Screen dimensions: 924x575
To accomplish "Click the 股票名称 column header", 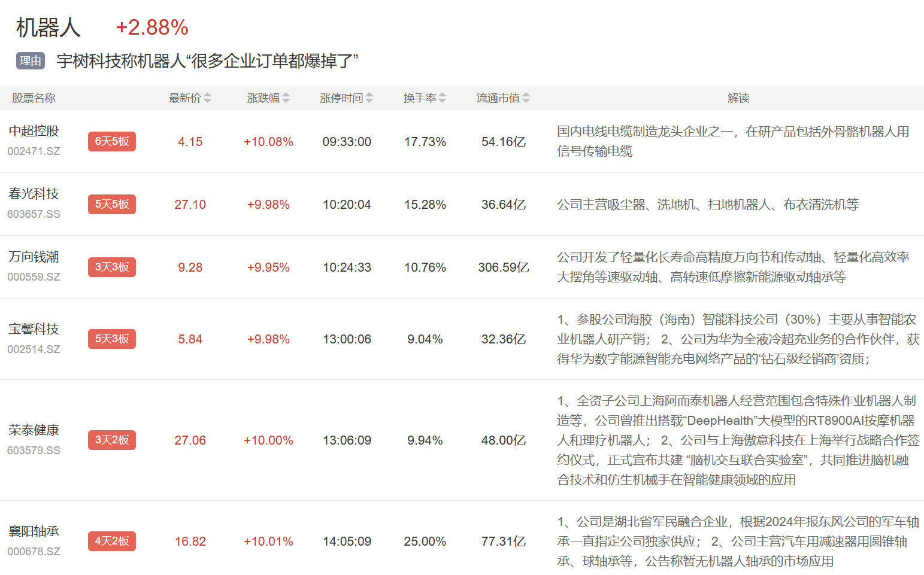I will point(34,98).
